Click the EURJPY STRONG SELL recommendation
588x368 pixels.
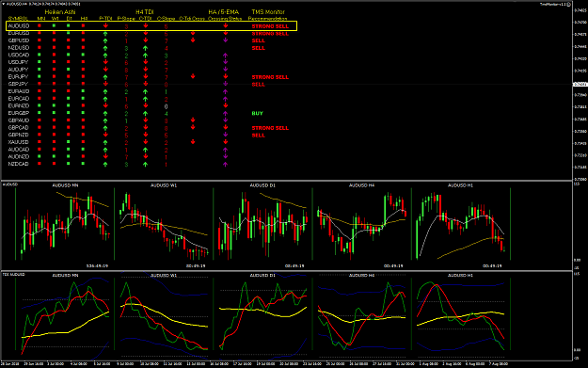(270, 77)
